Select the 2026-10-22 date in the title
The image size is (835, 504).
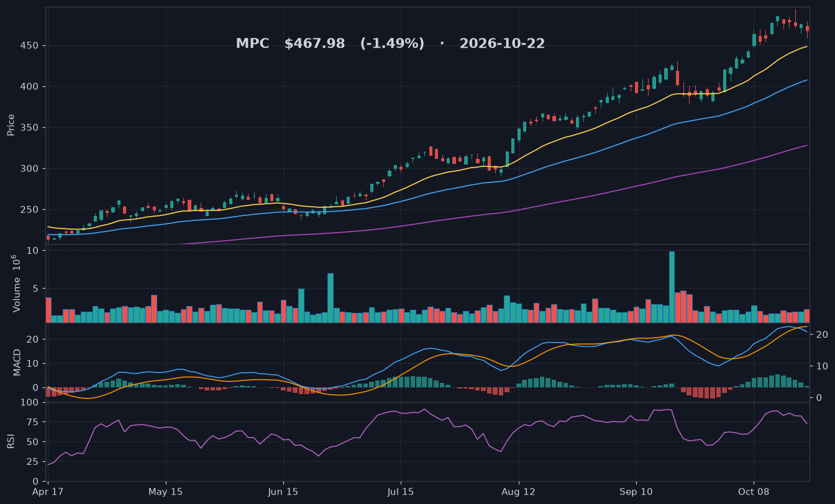pyautogui.click(x=502, y=44)
